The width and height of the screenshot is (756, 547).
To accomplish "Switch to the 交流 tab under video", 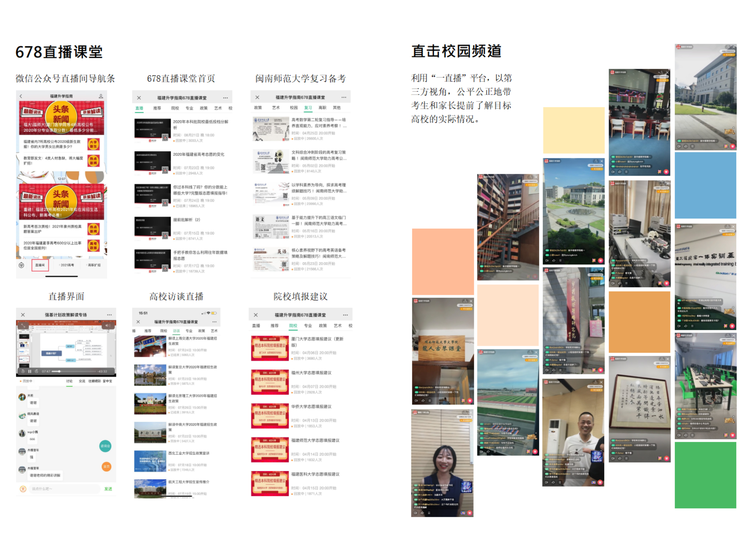I will (82, 381).
